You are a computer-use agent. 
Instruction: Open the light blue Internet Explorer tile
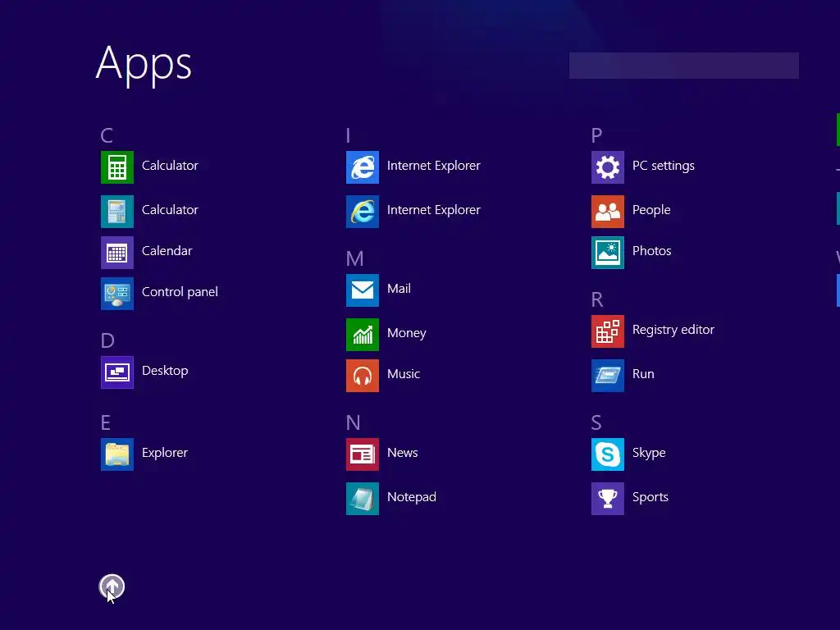point(362,167)
